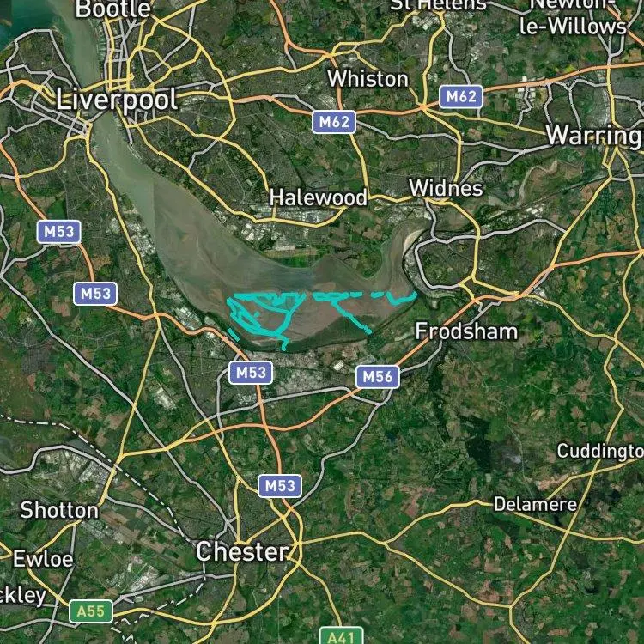Select the Ewloe place label
Screen dimensions: 644x644
click(43, 559)
